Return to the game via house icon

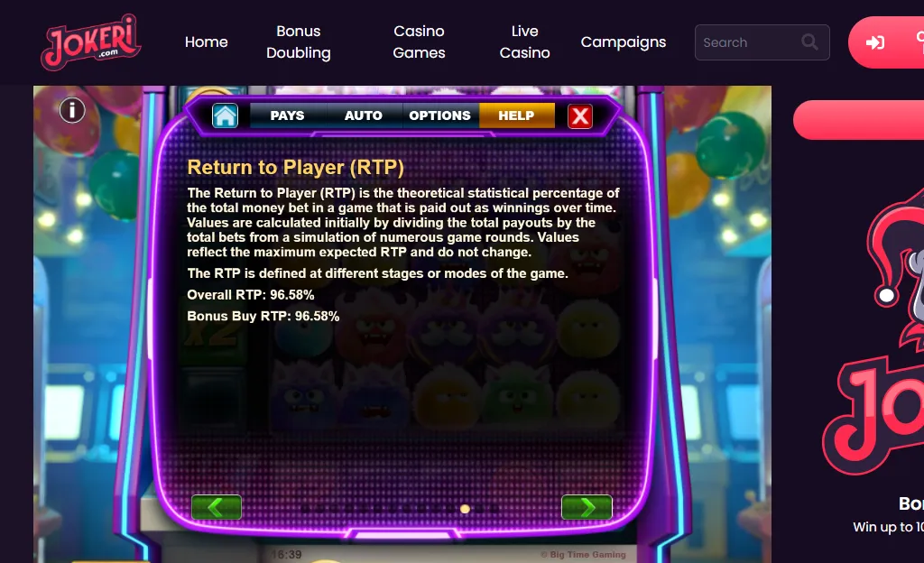[x=225, y=115]
